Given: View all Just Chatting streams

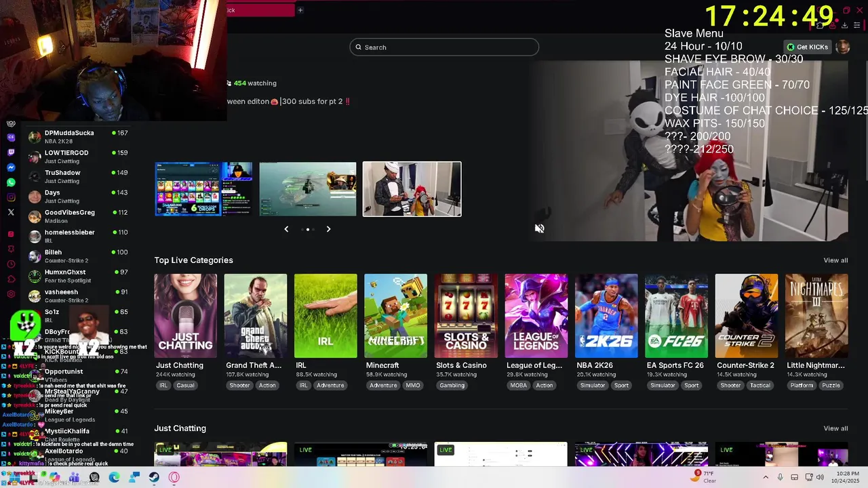Looking at the screenshot, I should (x=835, y=428).
